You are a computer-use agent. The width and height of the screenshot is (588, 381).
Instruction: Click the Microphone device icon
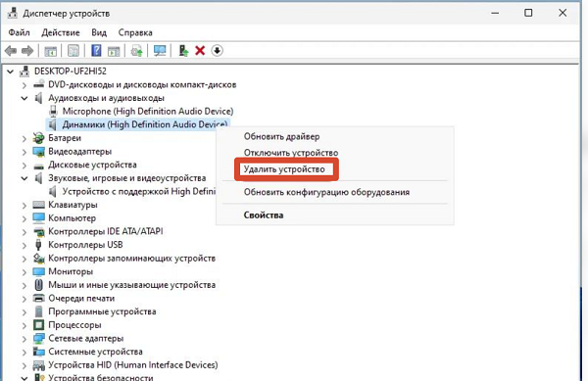[53, 112]
